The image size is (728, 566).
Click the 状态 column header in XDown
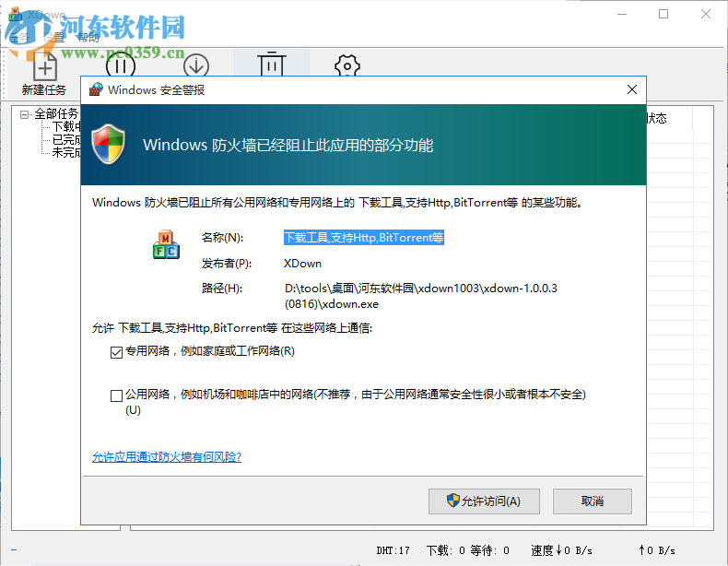[657, 118]
